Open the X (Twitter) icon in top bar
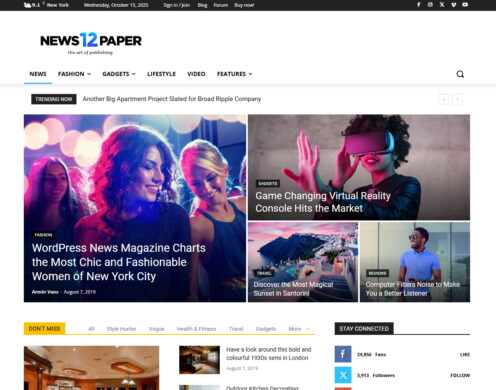Screen dimensions: 496x390 (x=442, y=5)
